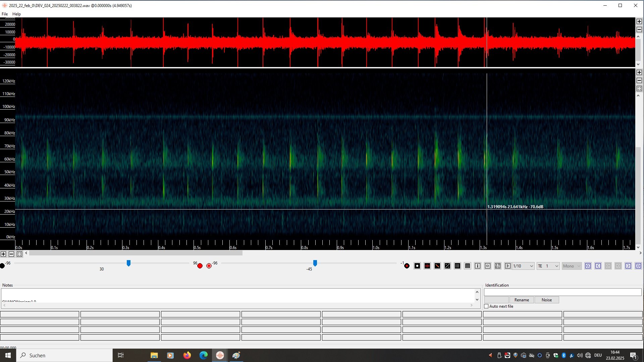Go to previous file with single left arrow

[598, 266]
